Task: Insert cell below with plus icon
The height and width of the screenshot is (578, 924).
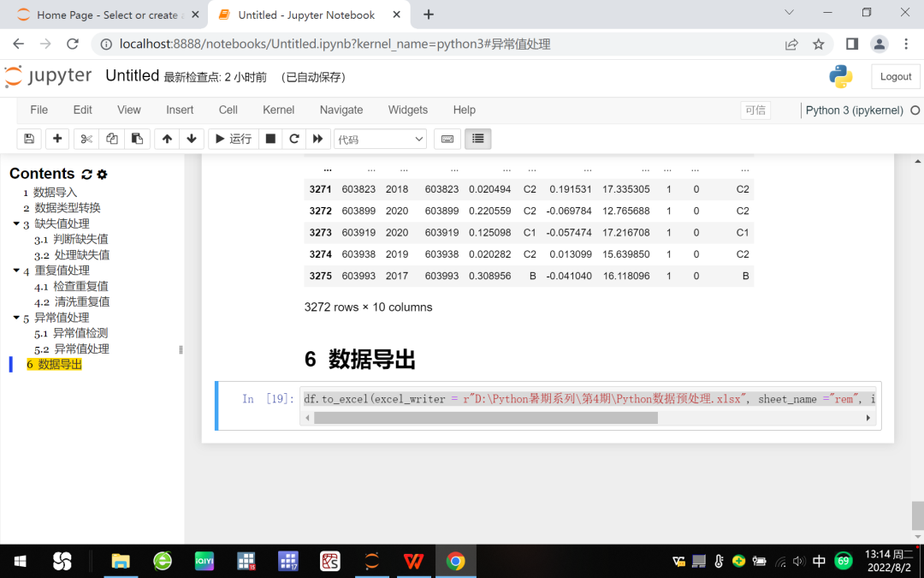Action: [57, 139]
